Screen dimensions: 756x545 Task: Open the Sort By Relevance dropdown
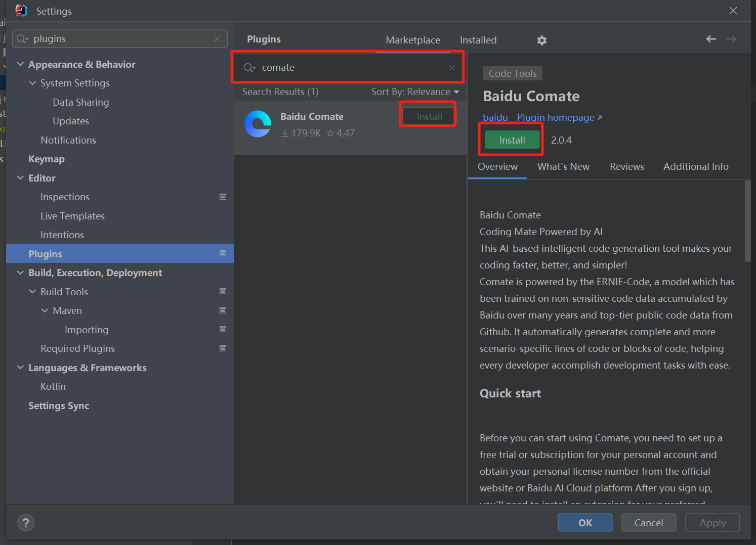tap(415, 92)
